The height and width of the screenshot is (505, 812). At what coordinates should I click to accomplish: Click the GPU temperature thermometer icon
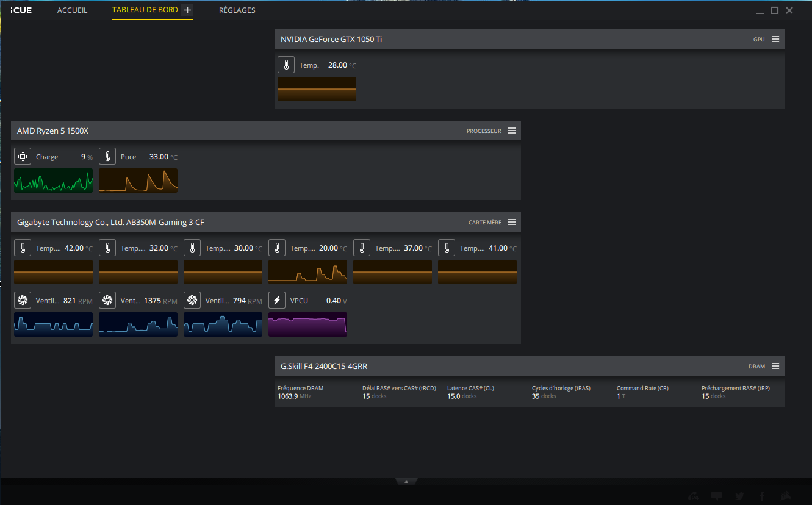(x=286, y=65)
